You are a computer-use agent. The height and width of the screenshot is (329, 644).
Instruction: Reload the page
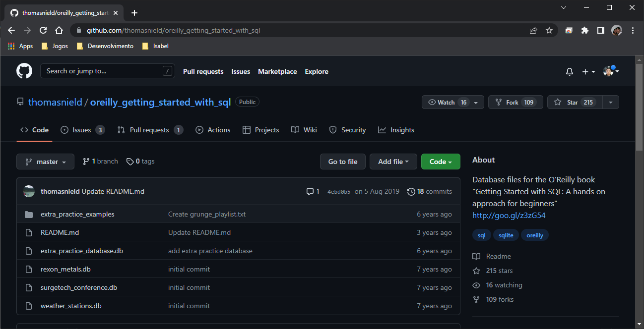click(x=43, y=30)
